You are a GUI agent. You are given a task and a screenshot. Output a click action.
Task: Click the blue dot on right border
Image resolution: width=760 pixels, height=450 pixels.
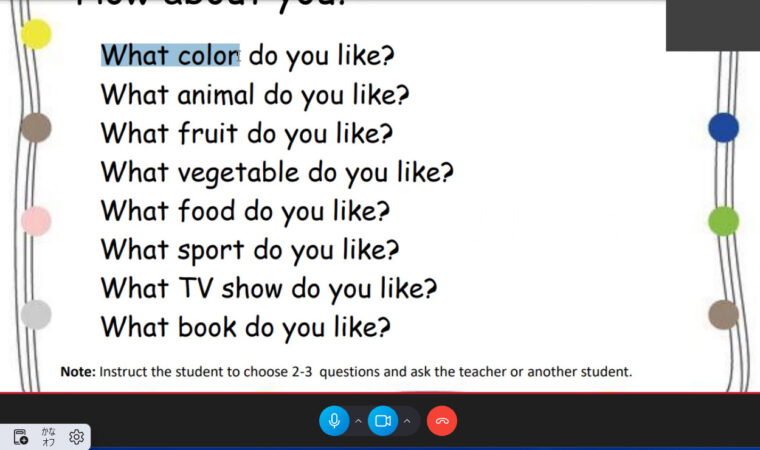pyautogui.click(x=723, y=128)
